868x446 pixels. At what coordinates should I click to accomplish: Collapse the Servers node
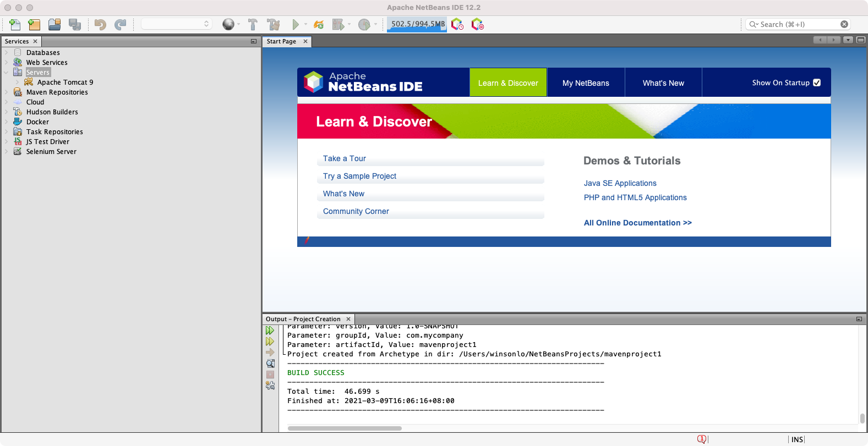coord(7,73)
